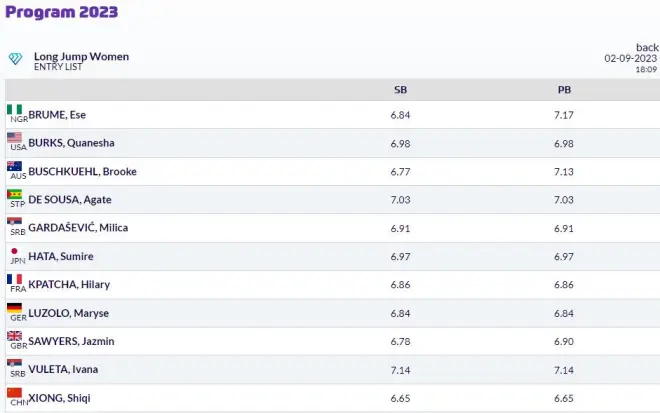Go back using the back link
The image size is (660, 413).
[x=647, y=47]
